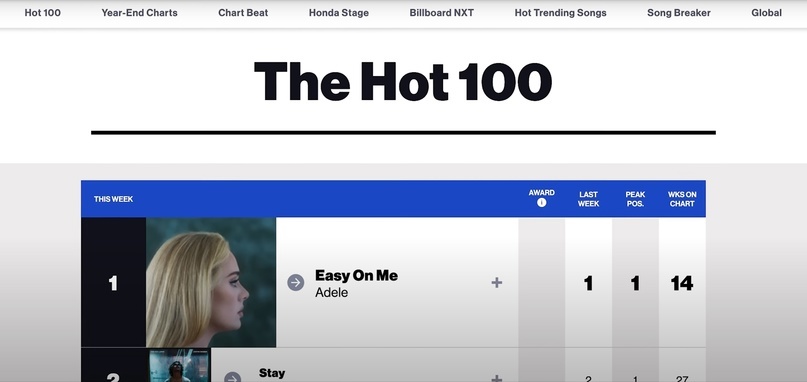Image resolution: width=807 pixels, height=382 pixels.
Task: Open Hot Trending Songs chart
Action: tap(560, 13)
